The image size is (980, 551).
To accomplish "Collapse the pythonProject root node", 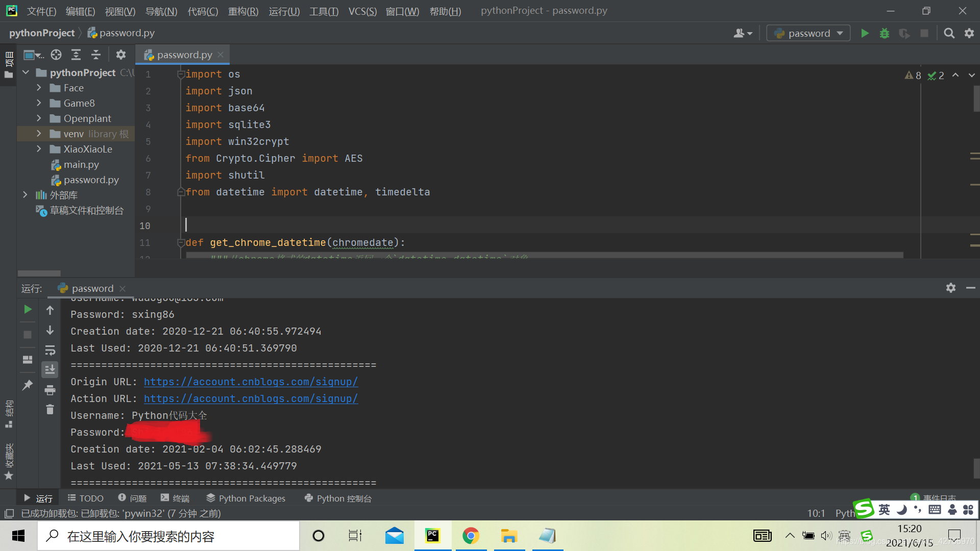I will click(26, 72).
